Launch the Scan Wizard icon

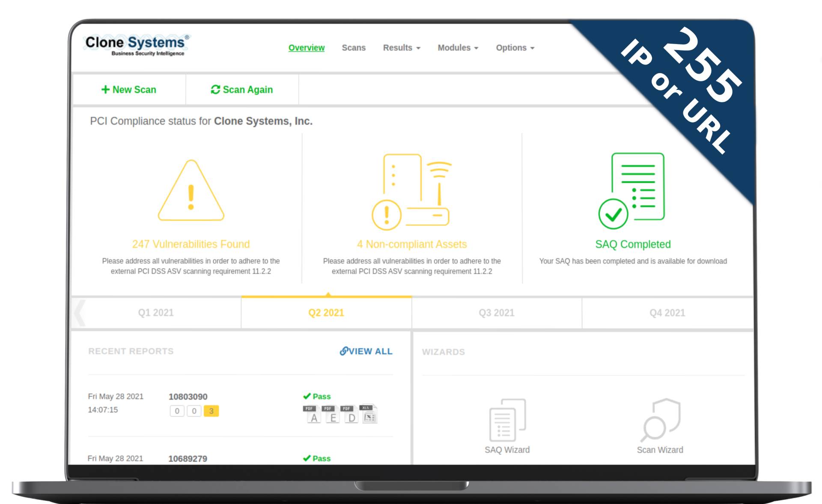(x=660, y=420)
